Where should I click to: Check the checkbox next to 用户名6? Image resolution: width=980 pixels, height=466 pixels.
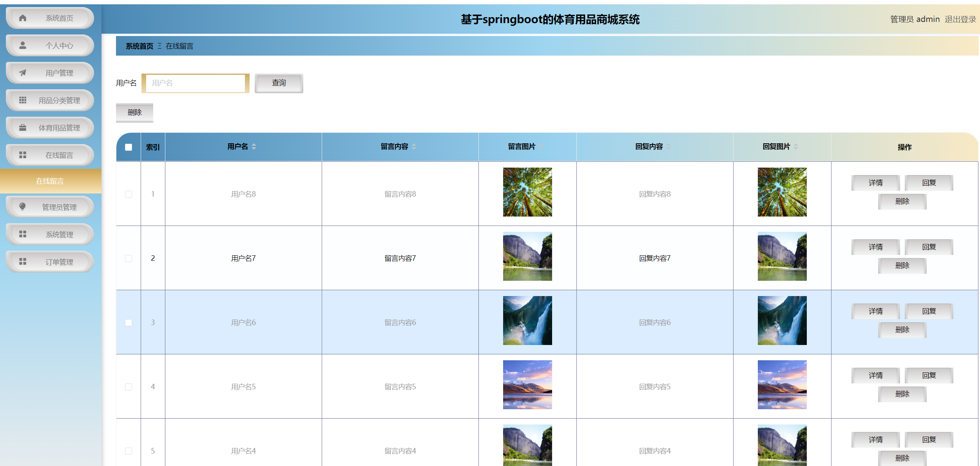point(128,322)
